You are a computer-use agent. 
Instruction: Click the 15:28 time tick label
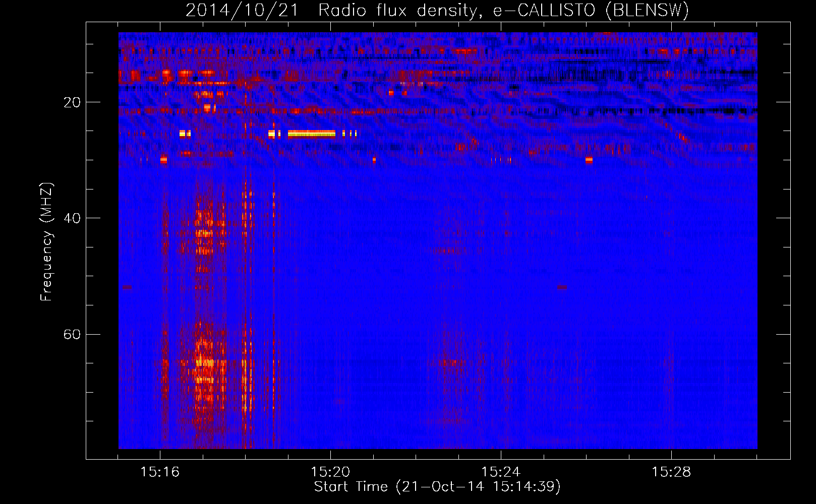[x=671, y=472]
